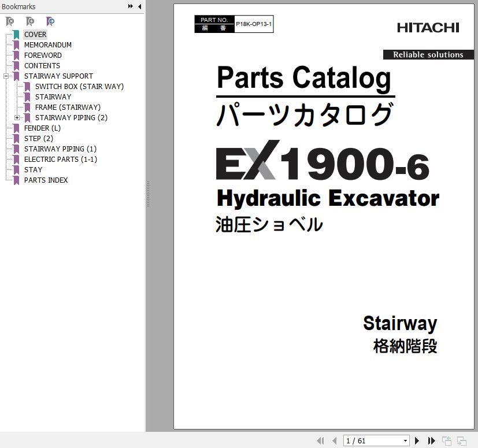Click the FOREWORD bookmark ribbon icon
The image size is (478, 448).
point(16,55)
